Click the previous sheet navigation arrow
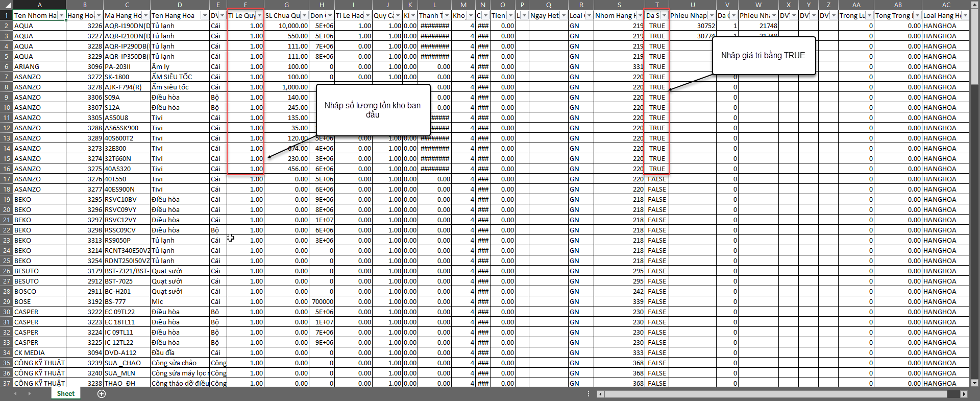The image size is (980, 401). [x=15, y=394]
